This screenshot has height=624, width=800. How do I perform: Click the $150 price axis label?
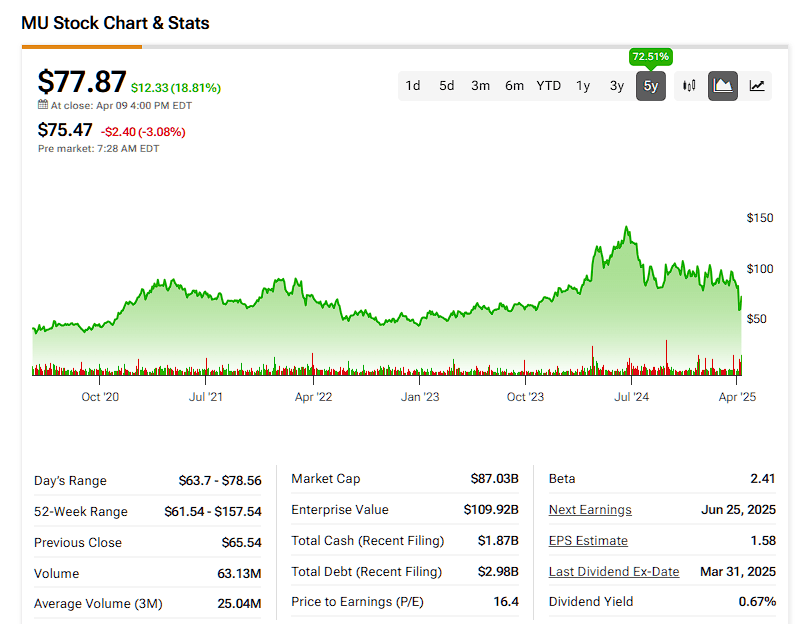[760, 218]
